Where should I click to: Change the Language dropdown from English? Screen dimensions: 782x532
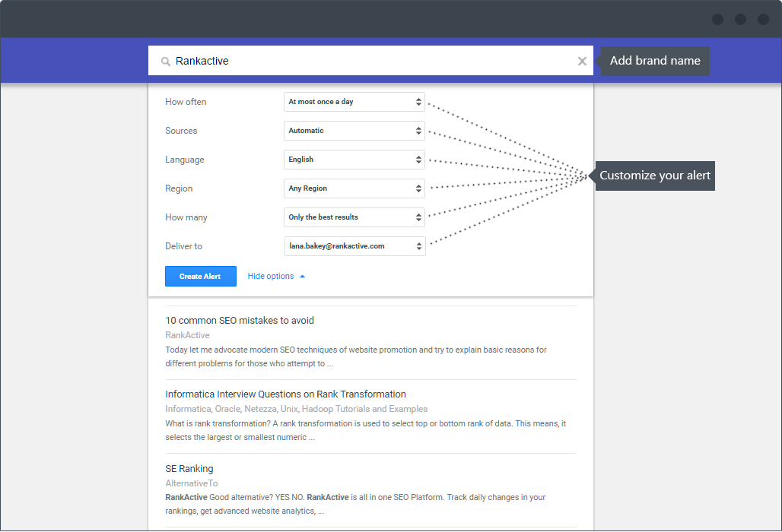click(354, 160)
